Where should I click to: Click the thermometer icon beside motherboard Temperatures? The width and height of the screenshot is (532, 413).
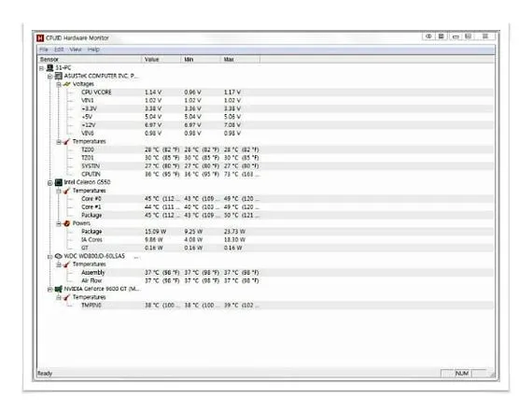[67, 141]
